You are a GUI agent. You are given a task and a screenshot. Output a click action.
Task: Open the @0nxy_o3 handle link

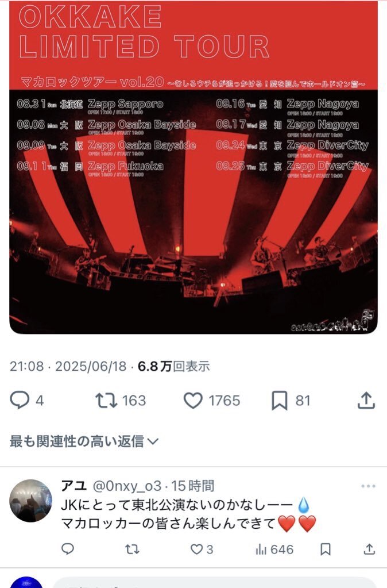pos(127,486)
